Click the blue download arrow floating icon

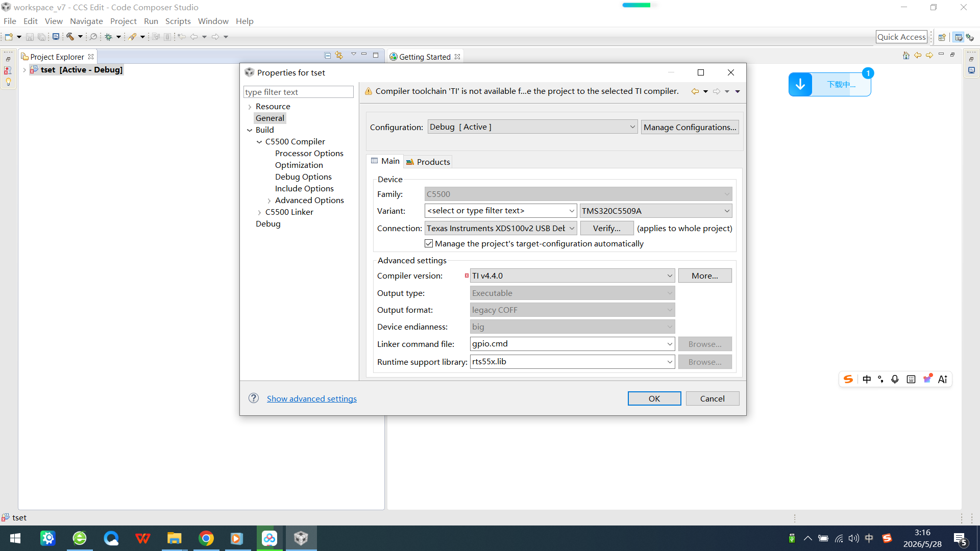[x=800, y=84]
